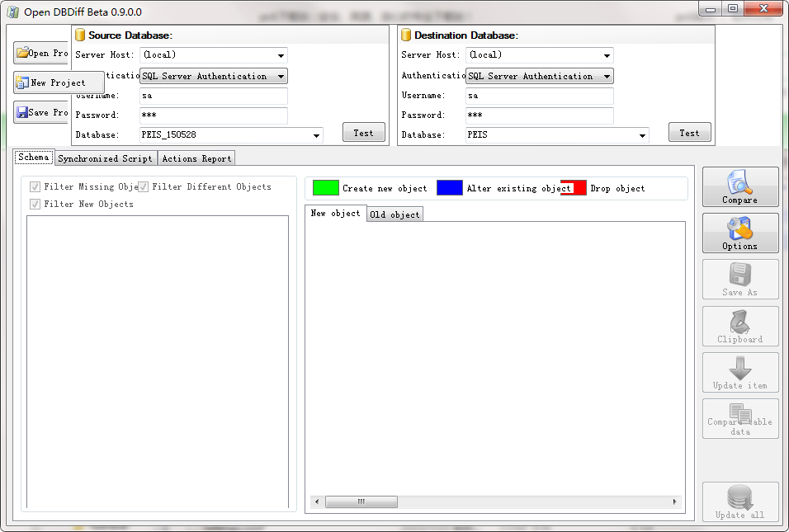The height and width of the screenshot is (532, 789).
Task: Maximize the Open DBDiff window
Action: pos(733,8)
